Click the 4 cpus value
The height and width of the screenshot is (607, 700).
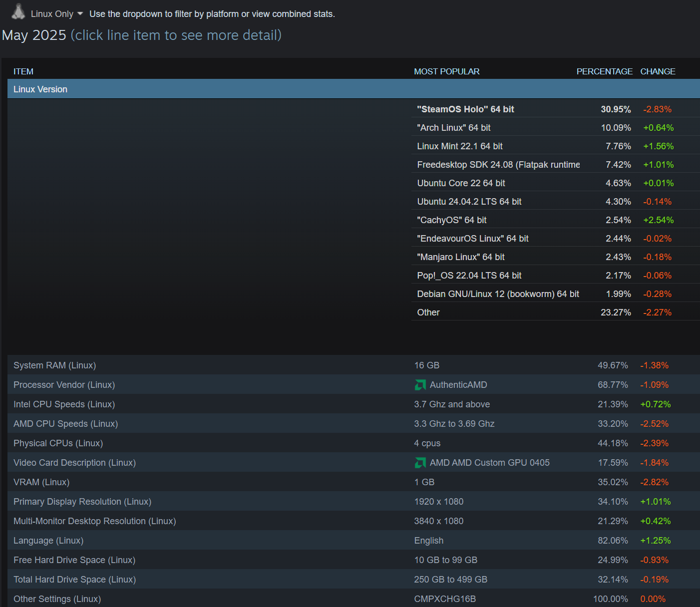click(x=427, y=443)
